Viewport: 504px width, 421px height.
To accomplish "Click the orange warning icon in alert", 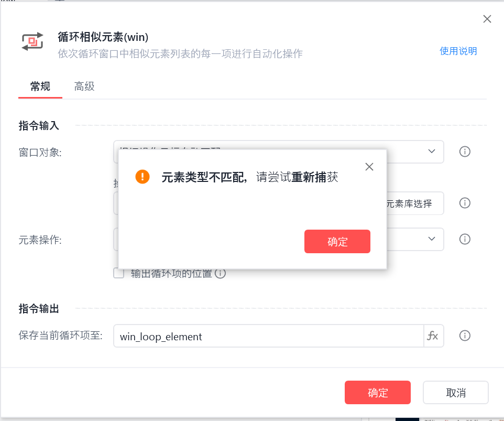I will coord(143,177).
